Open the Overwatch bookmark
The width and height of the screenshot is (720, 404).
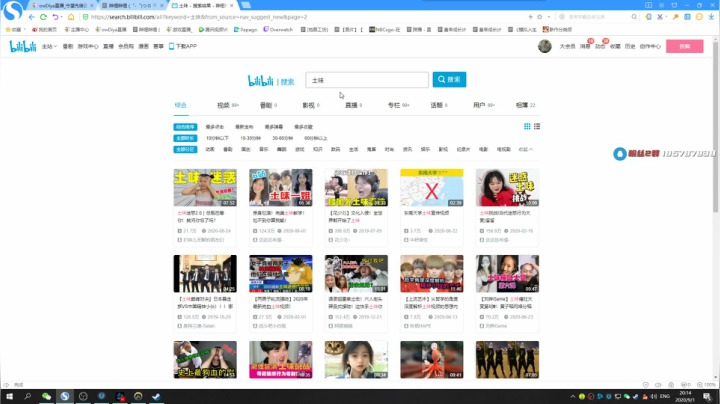(278, 29)
